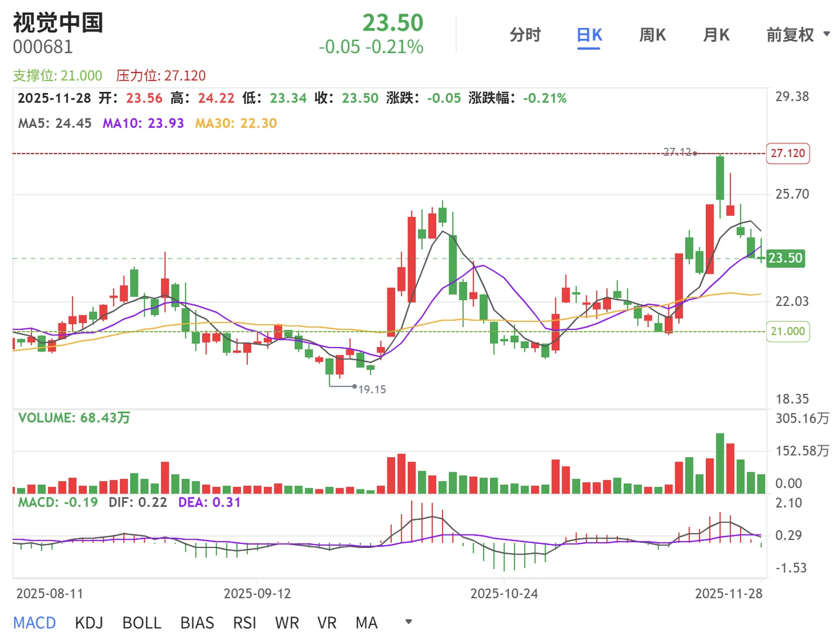Image resolution: width=840 pixels, height=633 pixels.
Task: Click the change value -0.05 -0.21%
Action: [x=371, y=47]
